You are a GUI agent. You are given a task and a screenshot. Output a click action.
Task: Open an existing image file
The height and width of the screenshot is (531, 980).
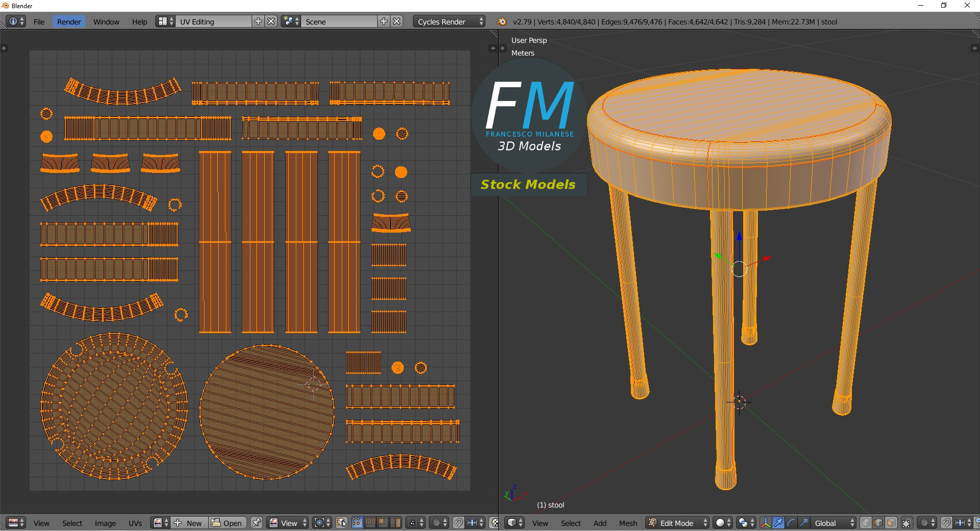[227, 523]
